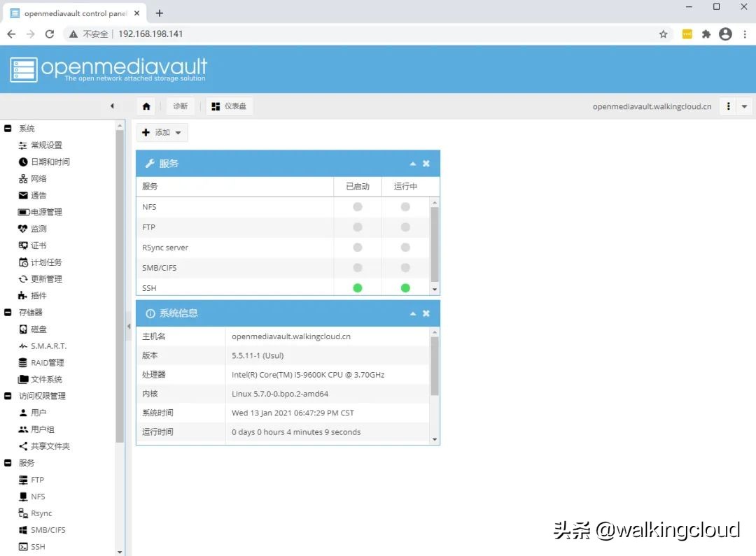756x556 pixels.
Task: Open browser extensions puzzle icon
Action: pyautogui.click(x=706, y=34)
